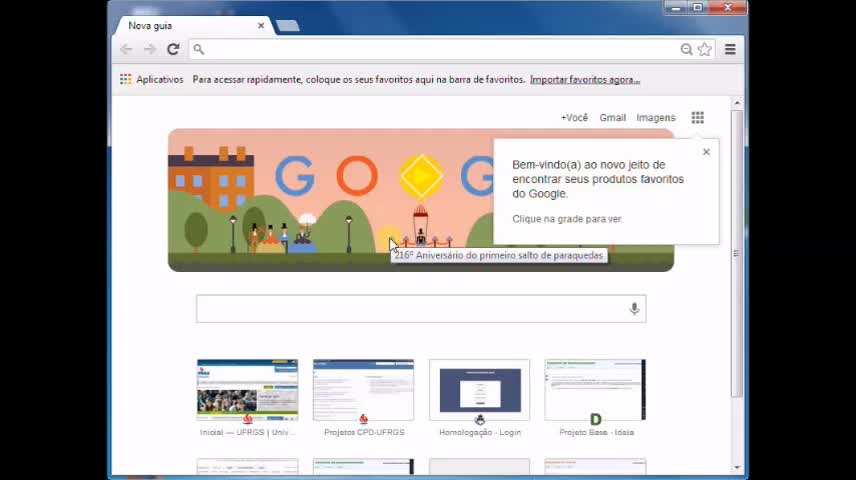This screenshot has height=480, width=856.
Task: Click the zoom magnifier icon in address bar
Action: [x=686, y=49]
